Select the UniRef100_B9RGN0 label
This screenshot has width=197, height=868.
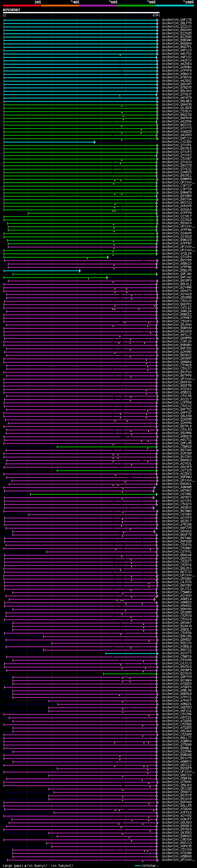[177, 40]
